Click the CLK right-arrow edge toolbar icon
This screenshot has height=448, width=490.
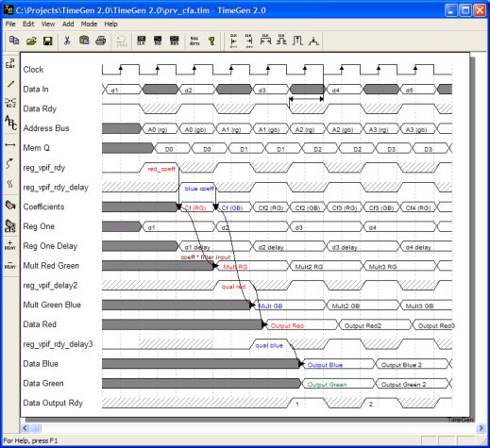pyautogui.click(x=249, y=41)
